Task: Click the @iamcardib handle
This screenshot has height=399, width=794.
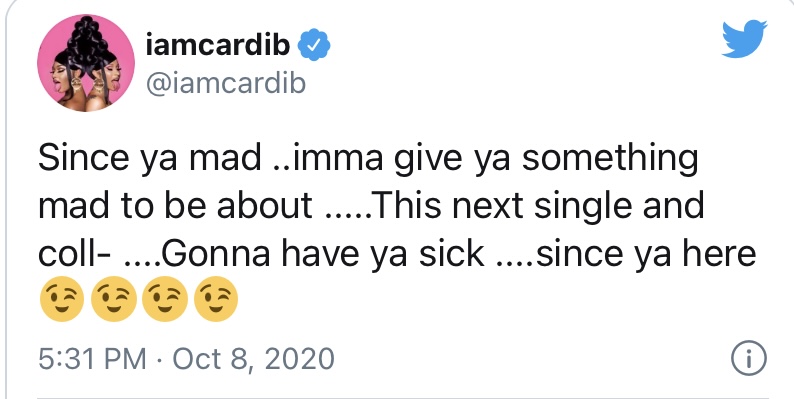Action: pos(226,82)
